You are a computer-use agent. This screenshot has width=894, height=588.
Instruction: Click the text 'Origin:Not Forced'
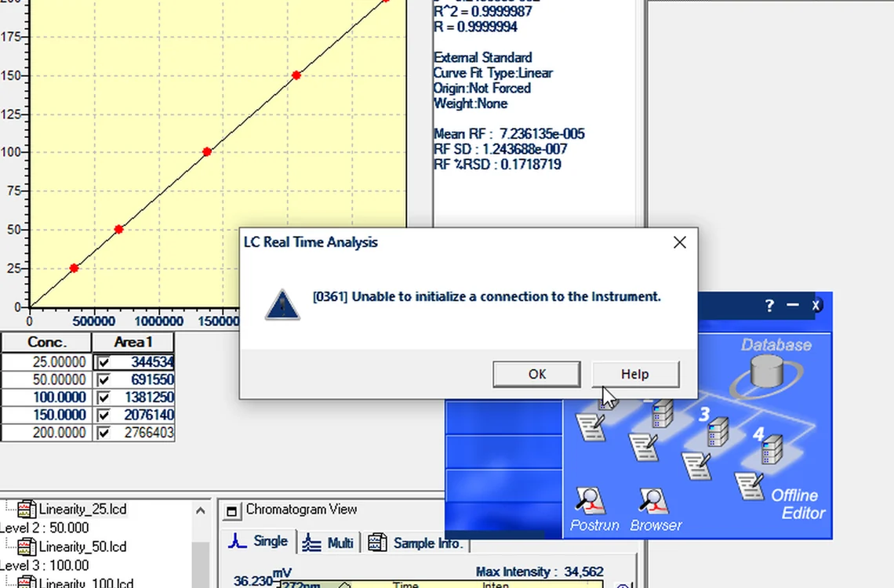click(x=482, y=89)
